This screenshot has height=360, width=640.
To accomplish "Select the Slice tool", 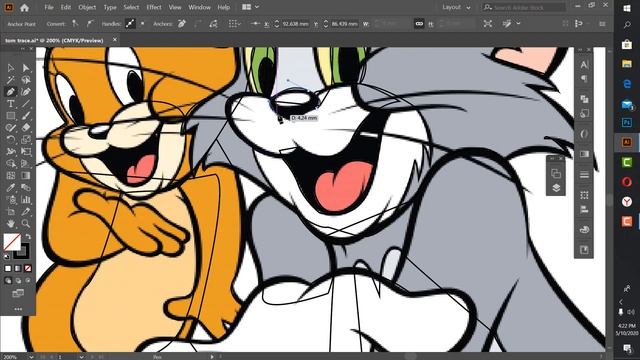I will coord(26,211).
